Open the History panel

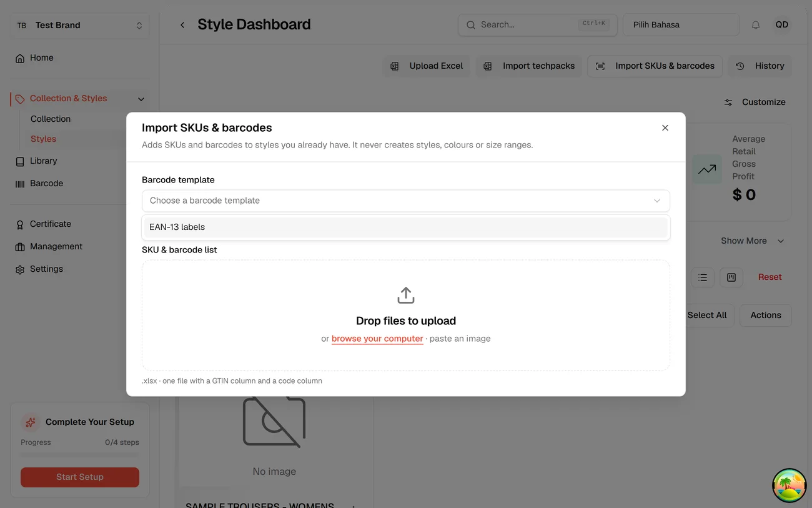(760, 66)
